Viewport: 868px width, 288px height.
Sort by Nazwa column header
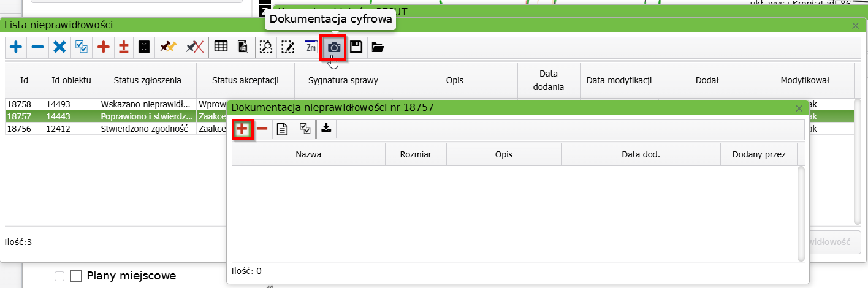[308, 154]
